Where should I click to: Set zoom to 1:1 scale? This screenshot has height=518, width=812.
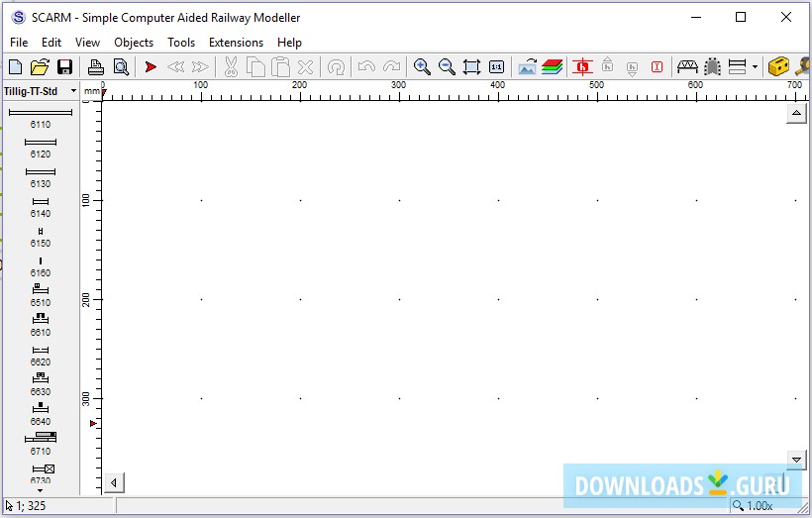coord(496,66)
